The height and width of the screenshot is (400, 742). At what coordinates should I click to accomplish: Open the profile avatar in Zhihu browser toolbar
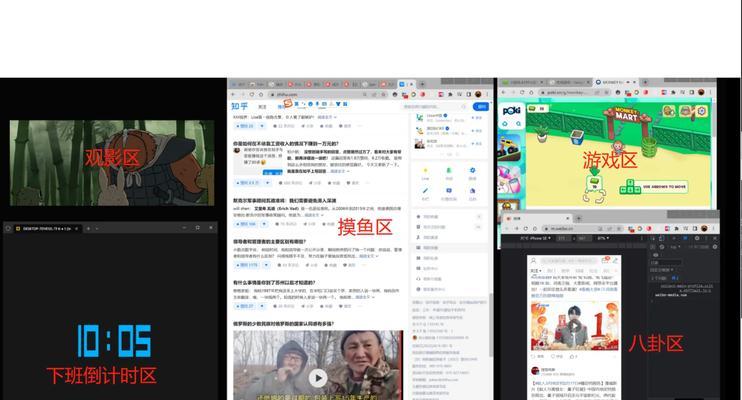click(478, 95)
